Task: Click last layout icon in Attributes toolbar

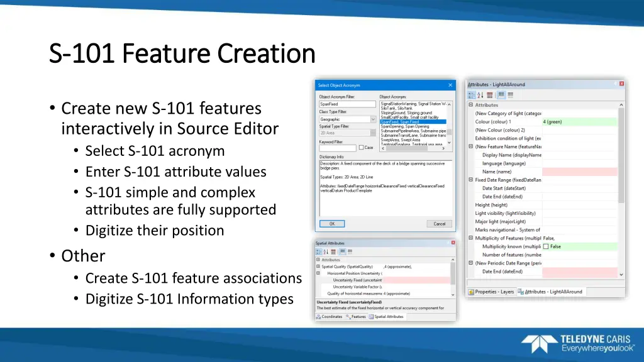Action: click(x=511, y=96)
